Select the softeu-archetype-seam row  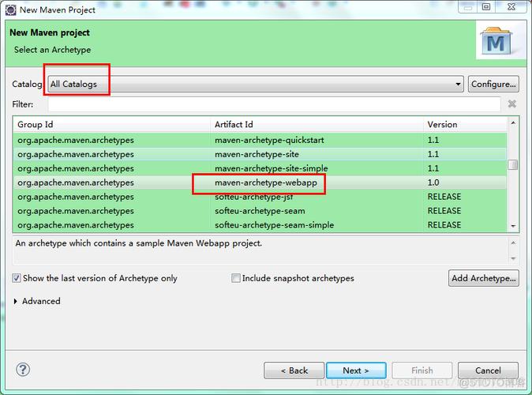point(260,211)
